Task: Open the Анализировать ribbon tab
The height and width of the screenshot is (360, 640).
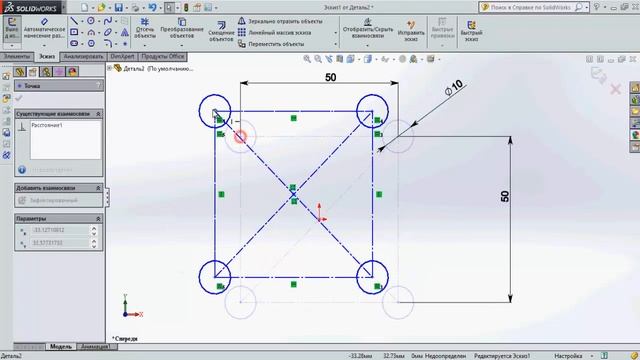Action: pos(84,56)
